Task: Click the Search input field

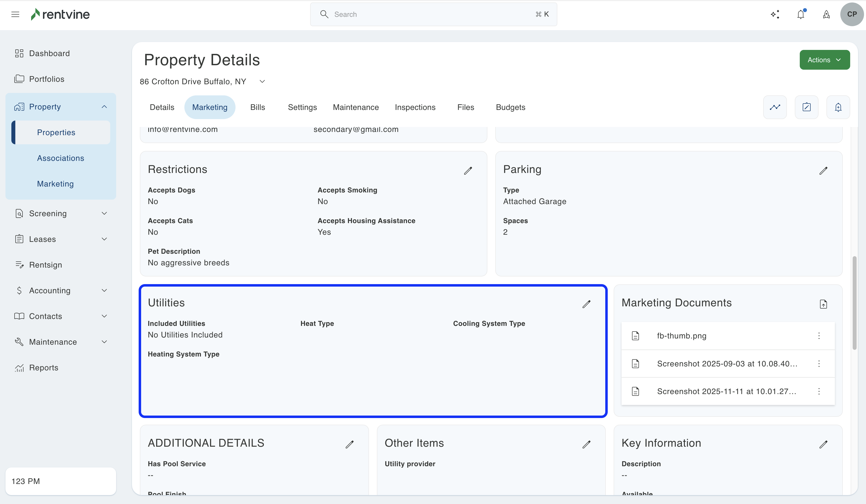Action: point(433,14)
